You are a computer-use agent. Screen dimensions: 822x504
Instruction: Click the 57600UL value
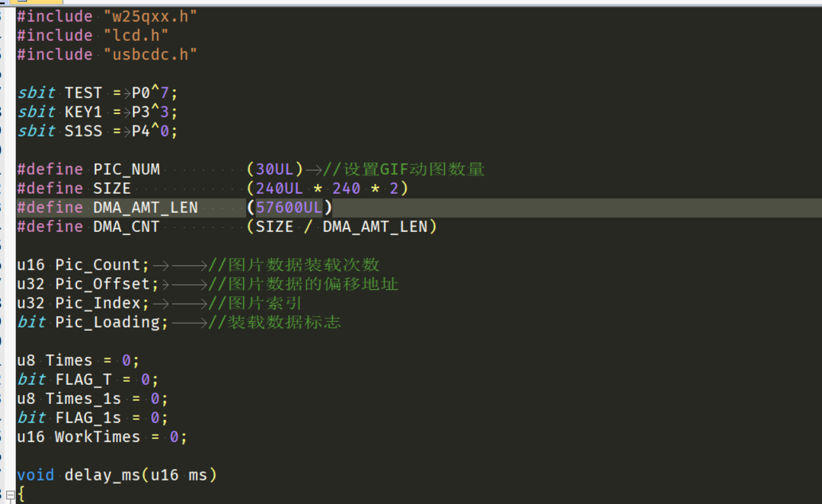(290, 208)
